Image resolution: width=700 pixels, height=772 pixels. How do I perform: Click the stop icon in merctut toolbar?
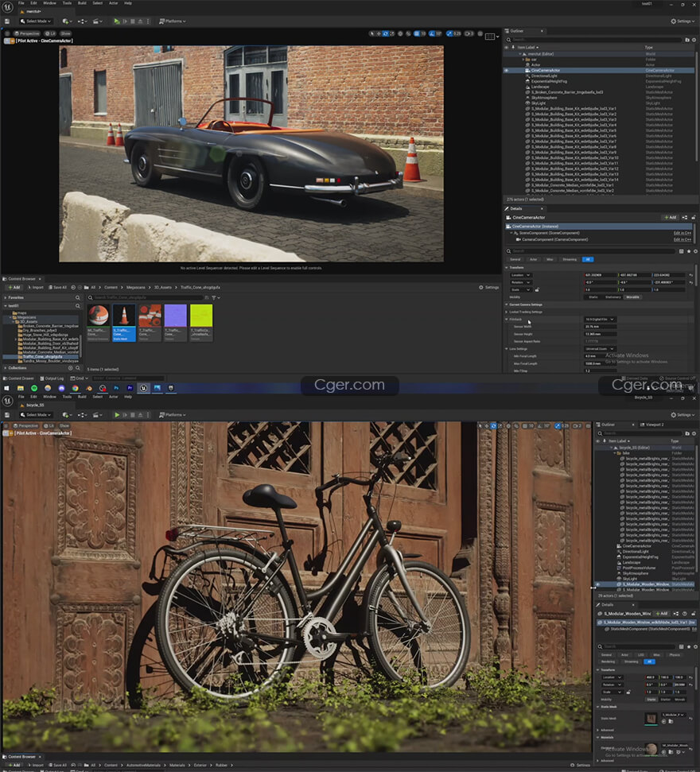133,21
